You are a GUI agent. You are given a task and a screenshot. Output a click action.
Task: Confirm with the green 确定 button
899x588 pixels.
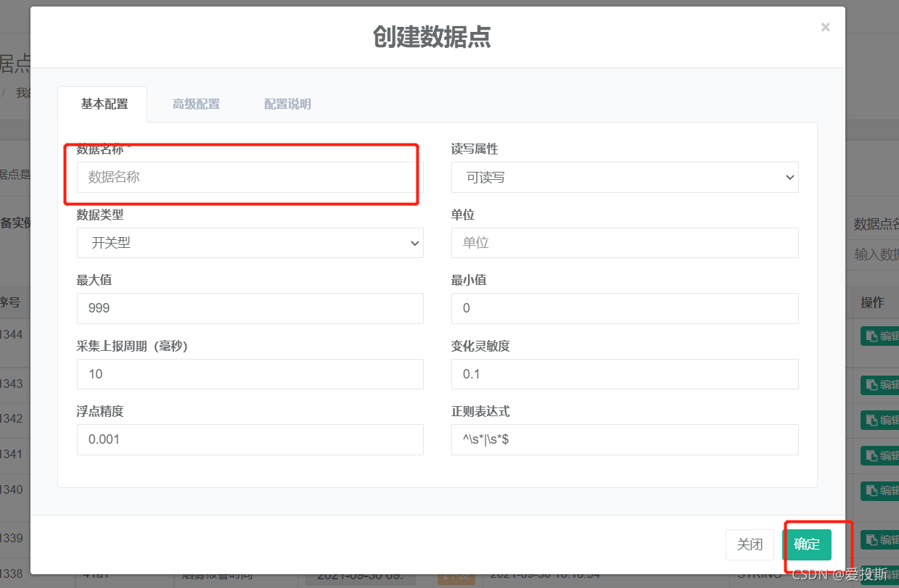click(x=807, y=544)
